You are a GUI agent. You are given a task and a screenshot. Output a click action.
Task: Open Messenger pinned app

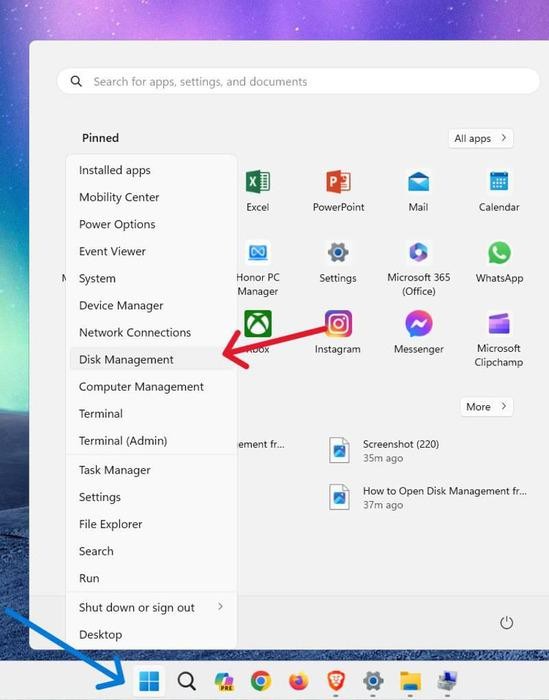pyautogui.click(x=418, y=324)
